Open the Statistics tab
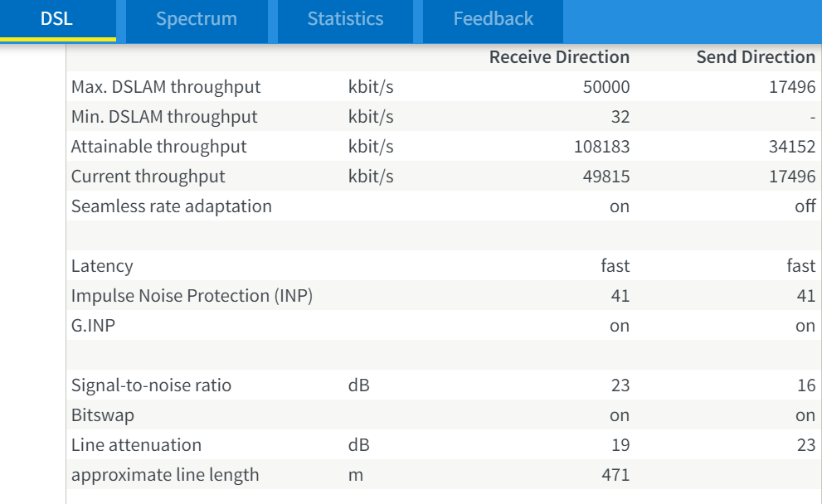 pyautogui.click(x=345, y=19)
